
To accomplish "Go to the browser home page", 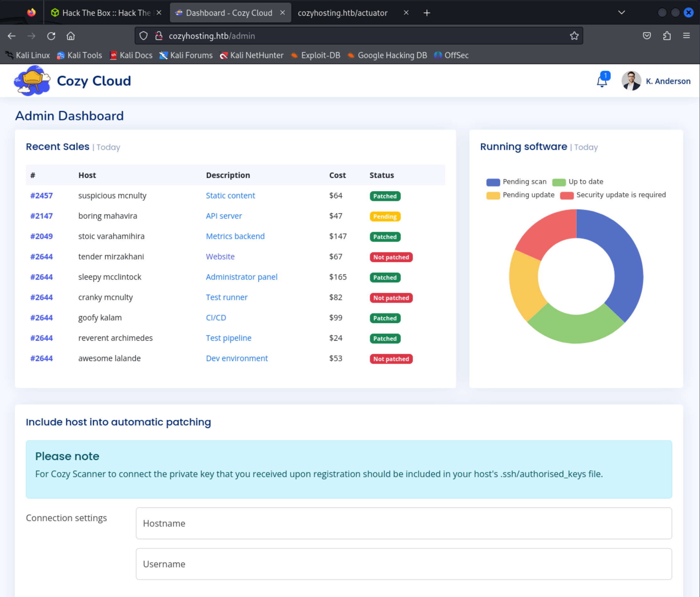I will (x=71, y=36).
